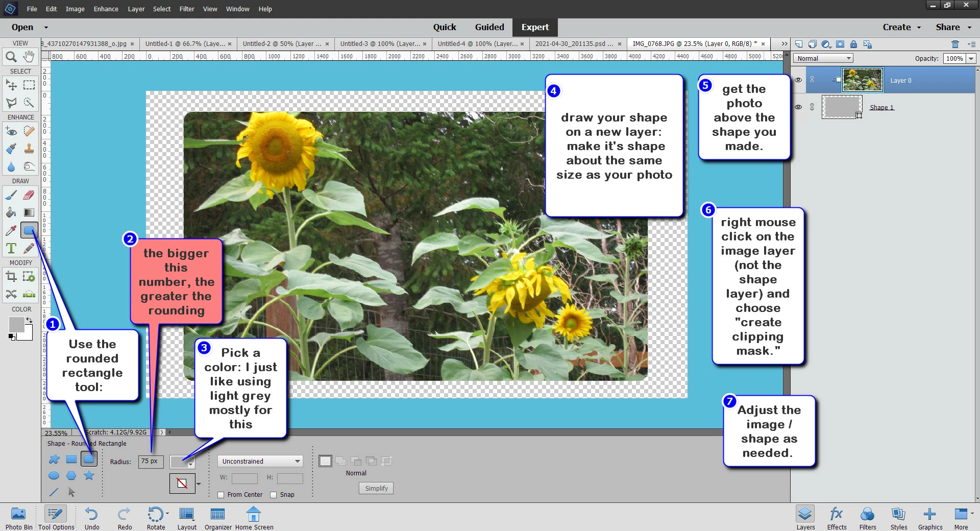Choose the Star shape option
The width and height of the screenshot is (980, 531).
click(89, 476)
